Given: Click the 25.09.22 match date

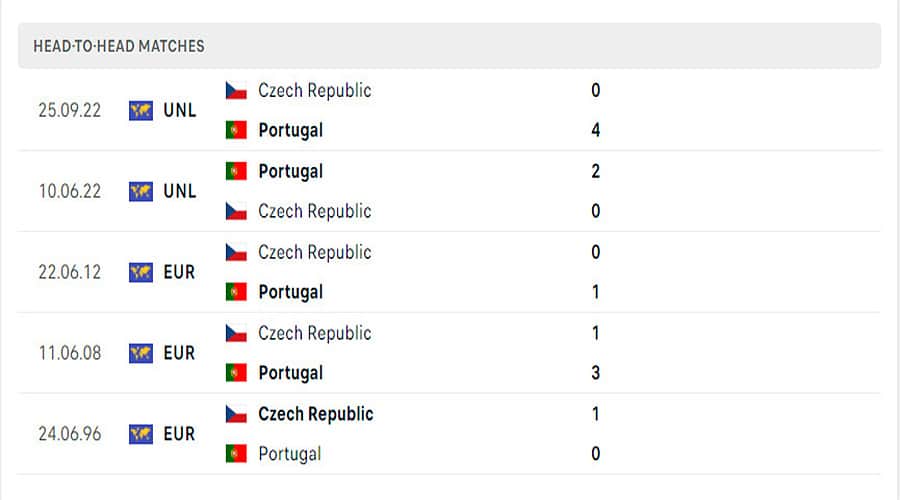Looking at the screenshot, I should (x=69, y=110).
